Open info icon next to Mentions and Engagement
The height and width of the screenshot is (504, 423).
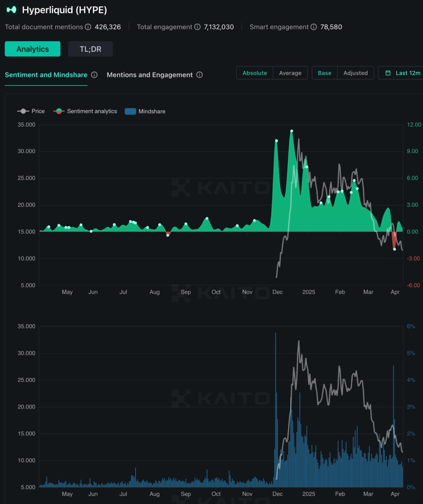pyautogui.click(x=199, y=75)
